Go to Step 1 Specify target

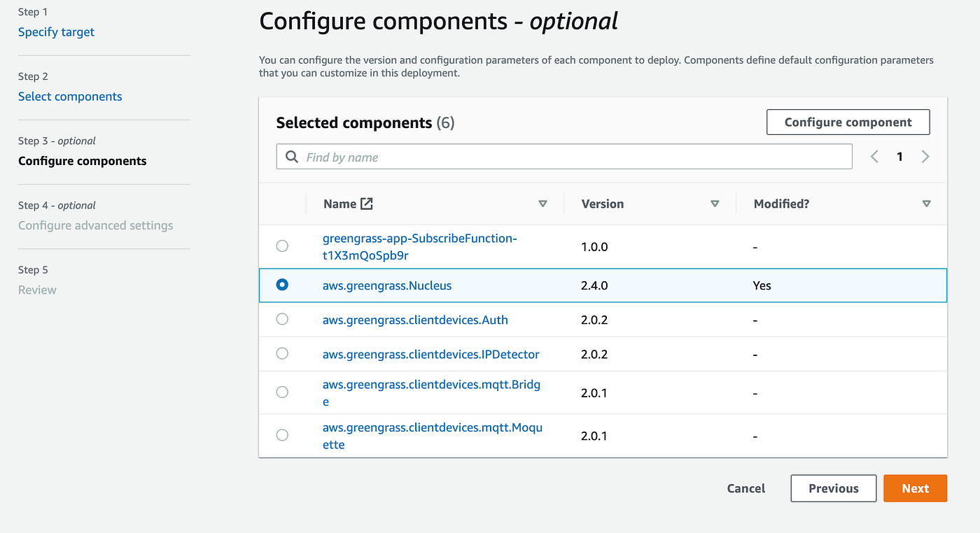click(56, 31)
